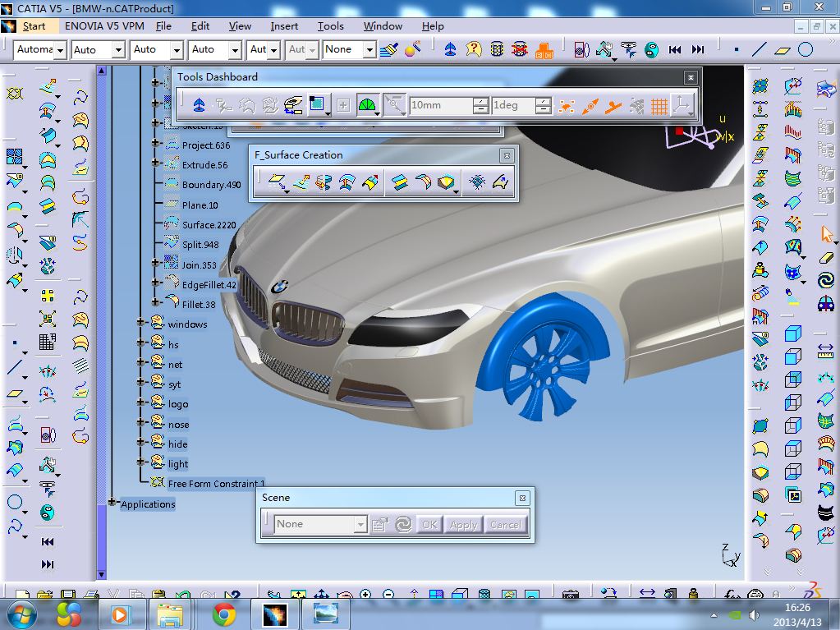Select the orange arrow cursor tool
Viewport: 840px width, 630px height.
827,233
